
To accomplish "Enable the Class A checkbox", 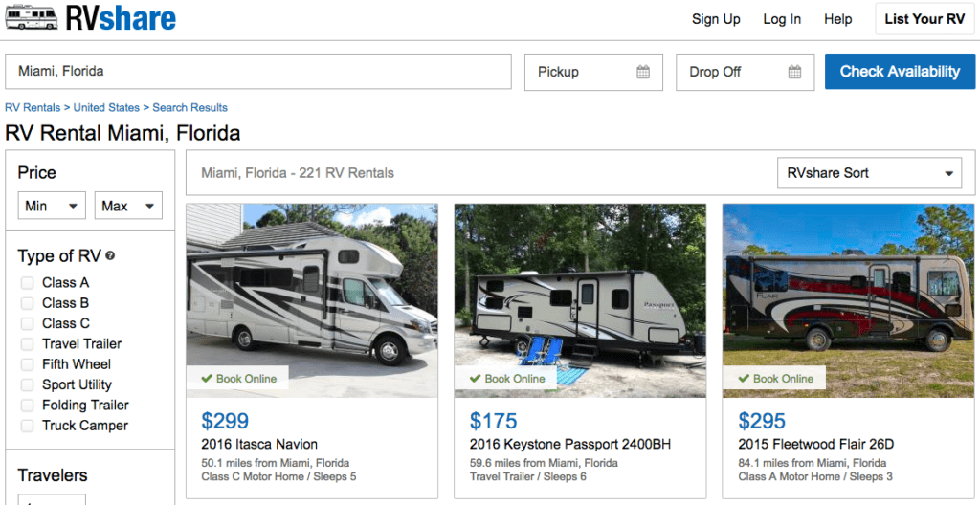I will pyautogui.click(x=27, y=283).
